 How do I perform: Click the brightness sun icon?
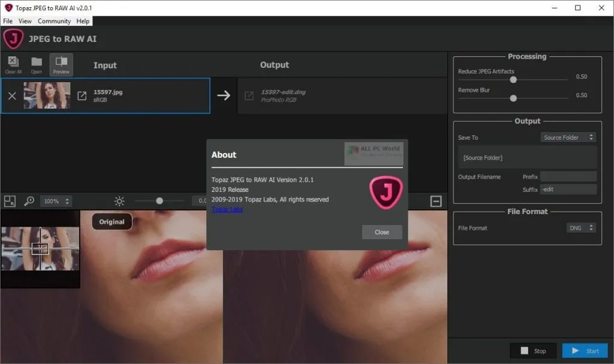point(119,201)
